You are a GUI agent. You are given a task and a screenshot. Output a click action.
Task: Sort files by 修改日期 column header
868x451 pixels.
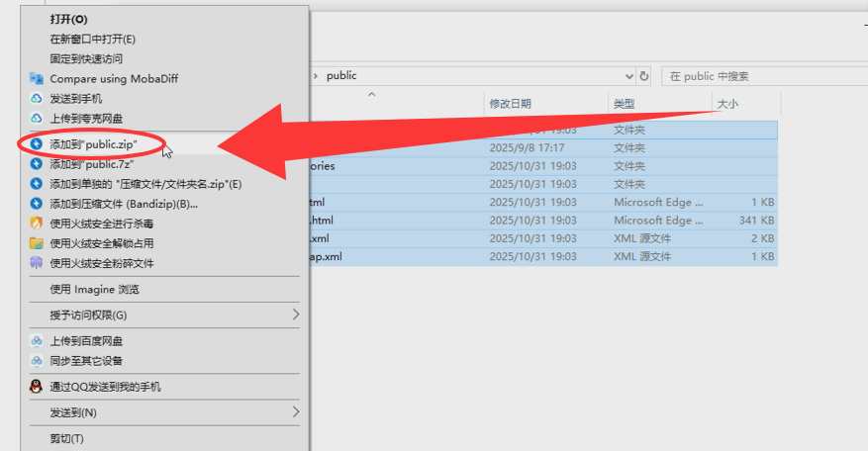click(x=511, y=104)
